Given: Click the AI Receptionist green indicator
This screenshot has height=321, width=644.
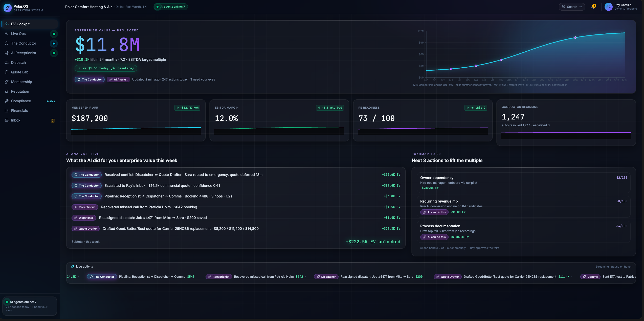Looking at the screenshot, I should click(54, 53).
